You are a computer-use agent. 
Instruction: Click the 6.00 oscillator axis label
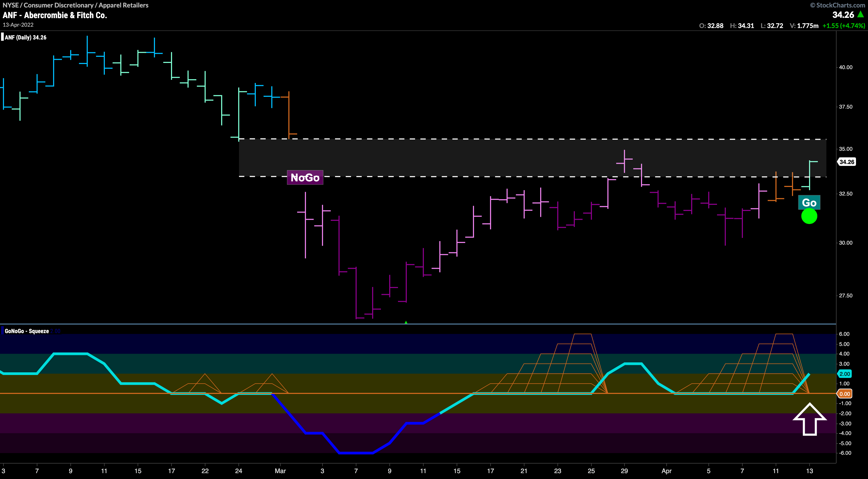point(844,334)
